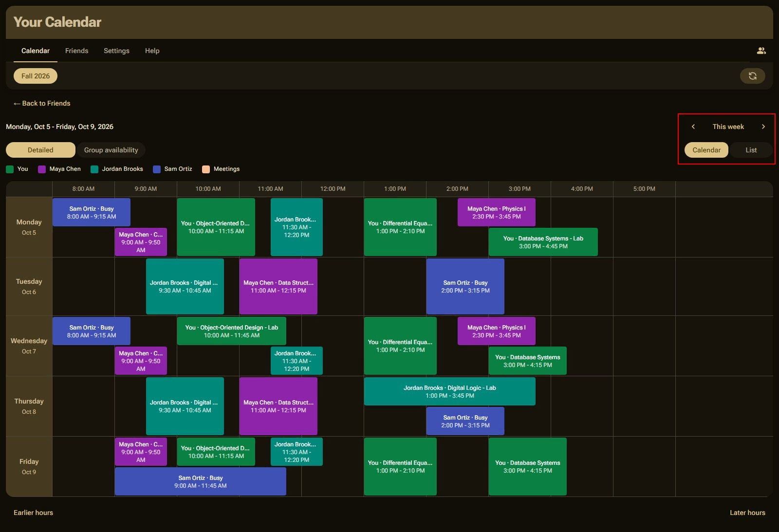The height and width of the screenshot is (532, 779).
Task: Switch to Group availability view
Action: (x=111, y=150)
